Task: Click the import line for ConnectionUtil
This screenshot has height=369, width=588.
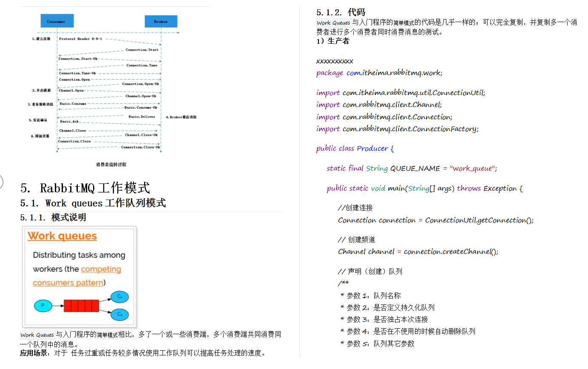Action: [x=401, y=93]
